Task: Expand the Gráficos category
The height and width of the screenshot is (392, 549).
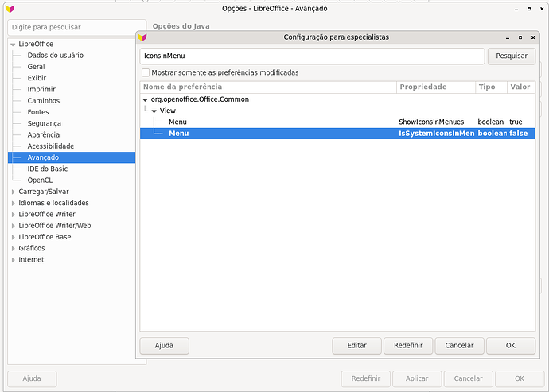Action: [13, 249]
